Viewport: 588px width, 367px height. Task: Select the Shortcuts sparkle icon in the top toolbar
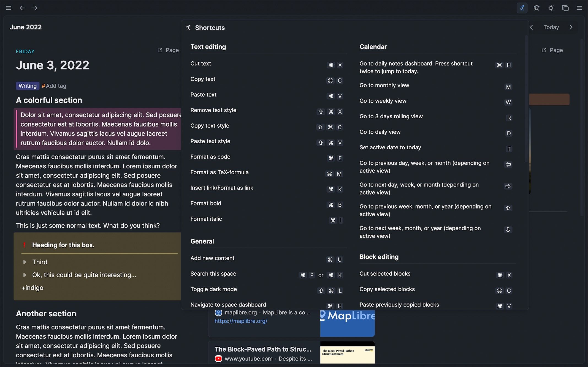click(522, 8)
